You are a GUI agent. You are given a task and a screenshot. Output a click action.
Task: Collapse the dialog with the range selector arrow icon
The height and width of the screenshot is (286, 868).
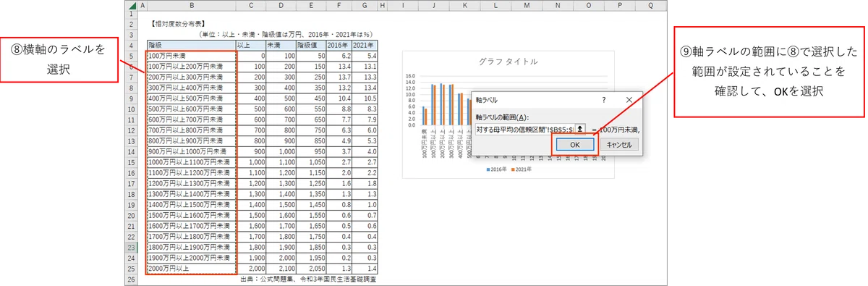click(x=579, y=129)
